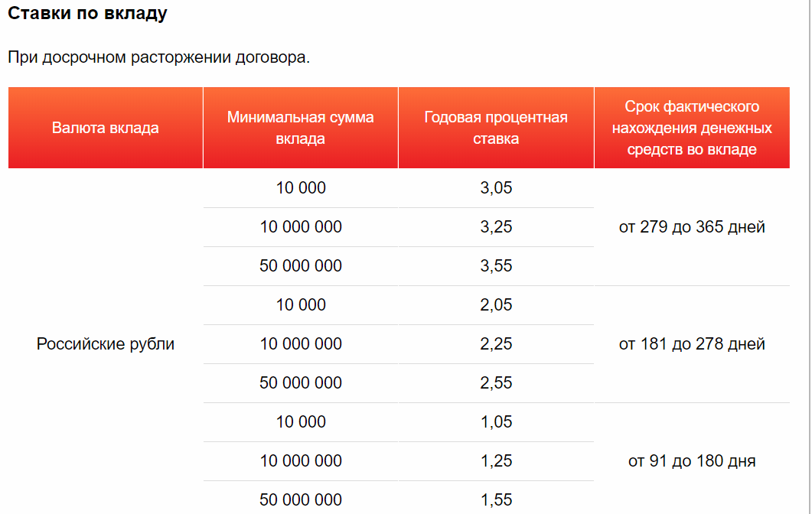Click the rate value 1,05
Image resolution: width=812 pixels, height=514 pixels.
pyautogui.click(x=496, y=422)
